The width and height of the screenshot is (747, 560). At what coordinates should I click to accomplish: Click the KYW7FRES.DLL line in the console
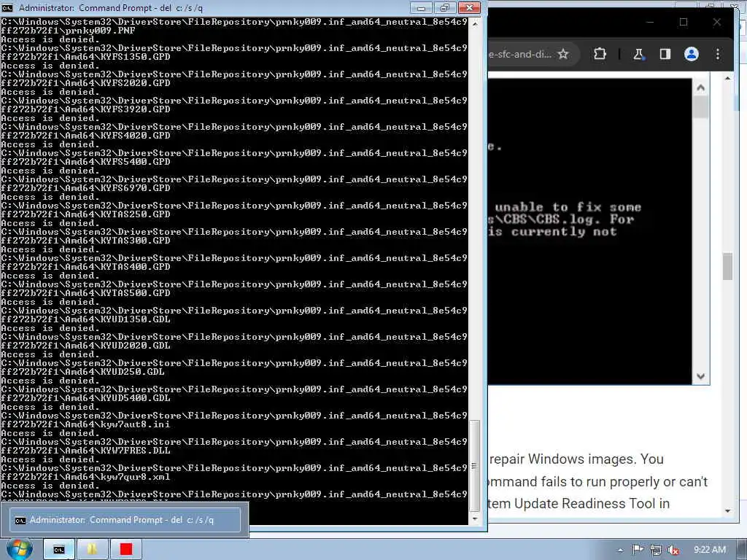(x=86, y=450)
